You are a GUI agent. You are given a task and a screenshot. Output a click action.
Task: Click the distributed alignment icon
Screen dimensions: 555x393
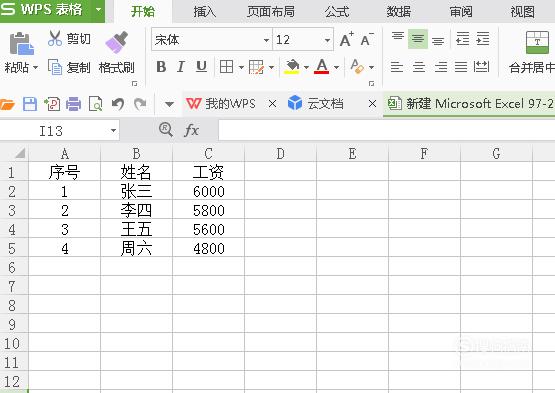click(481, 67)
